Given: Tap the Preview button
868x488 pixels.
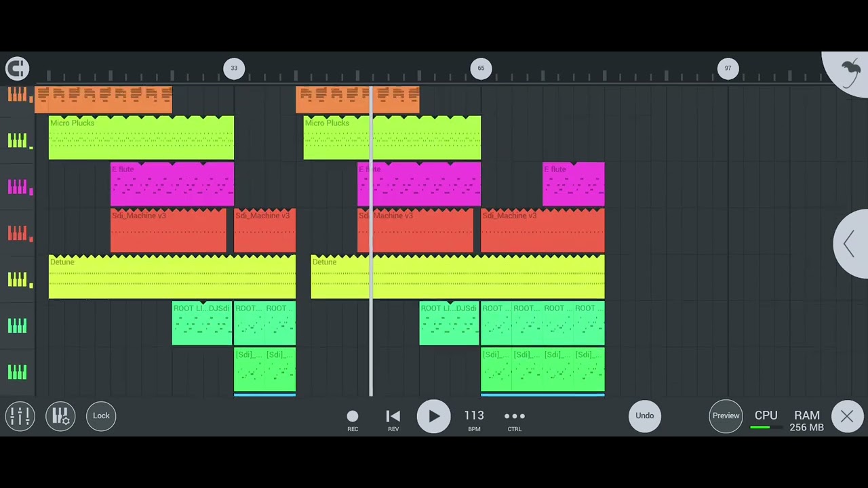Looking at the screenshot, I should click(726, 416).
